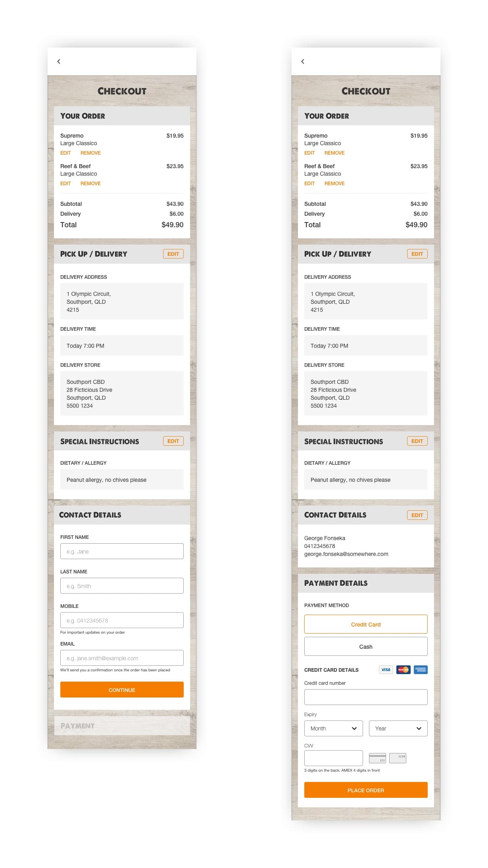Click the back arrow on the left checkout screen
Image resolution: width=488 pixels, height=868 pixels.
pyautogui.click(x=58, y=61)
